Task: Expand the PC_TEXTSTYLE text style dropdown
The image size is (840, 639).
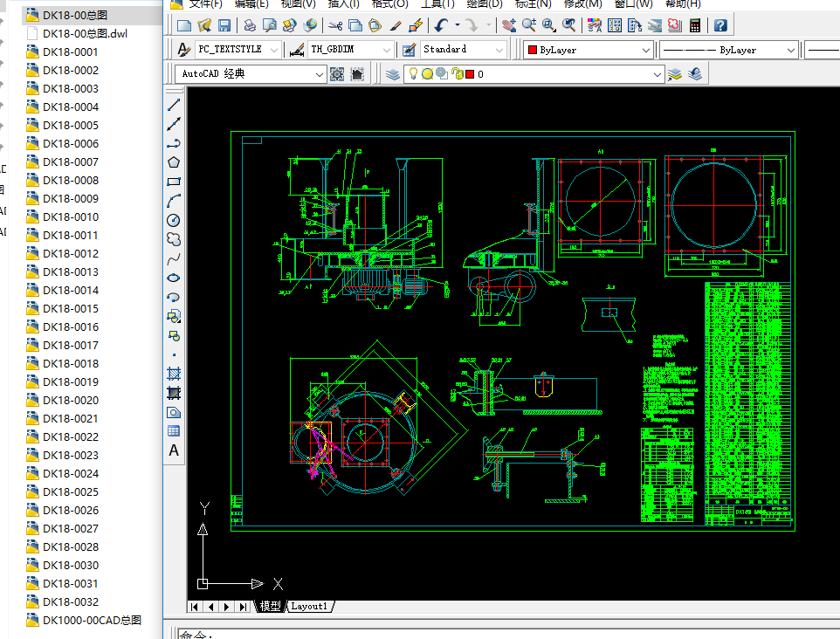Action: click(275, 50)
